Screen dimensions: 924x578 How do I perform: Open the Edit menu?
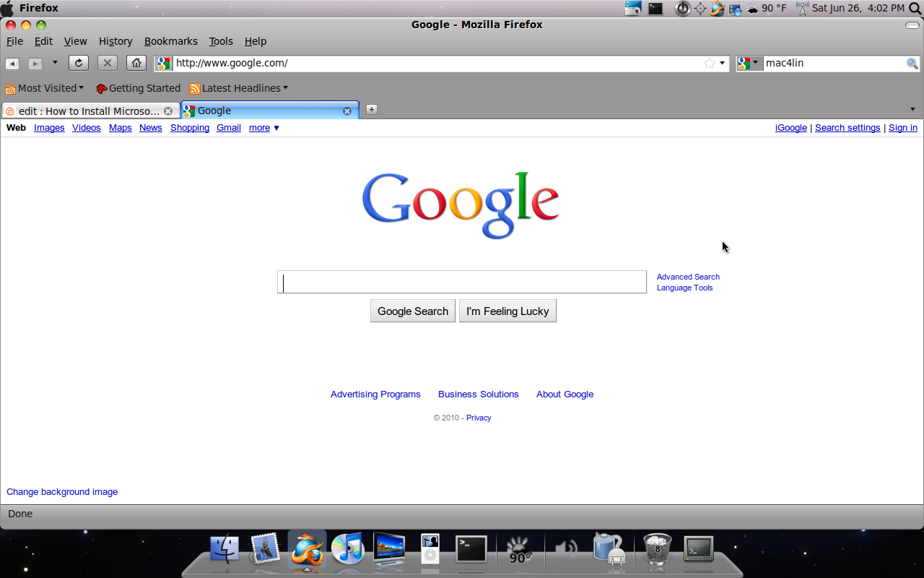click(43, 41)
